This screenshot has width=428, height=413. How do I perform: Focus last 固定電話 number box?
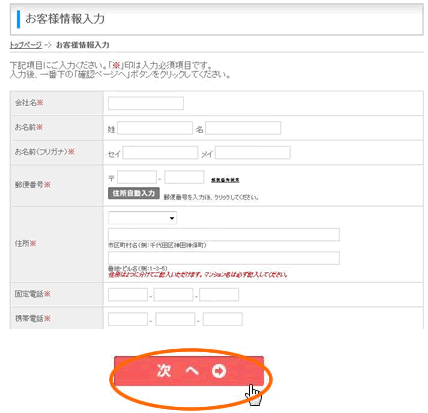point(219,295)
